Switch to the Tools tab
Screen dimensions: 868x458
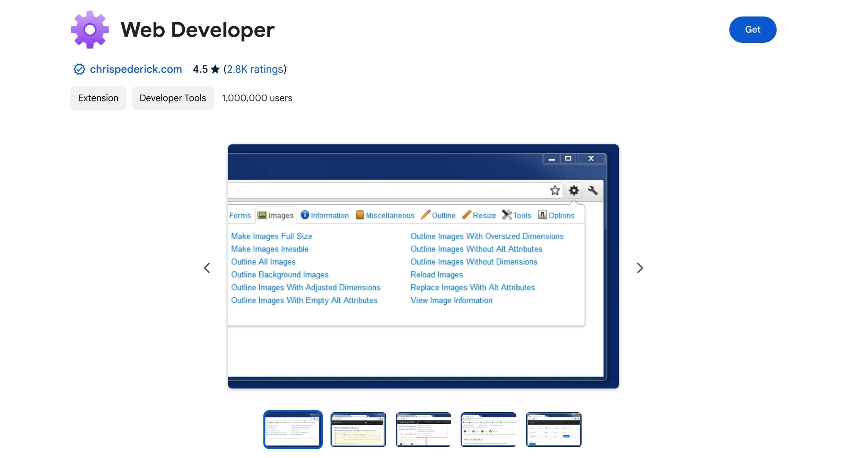516,215
